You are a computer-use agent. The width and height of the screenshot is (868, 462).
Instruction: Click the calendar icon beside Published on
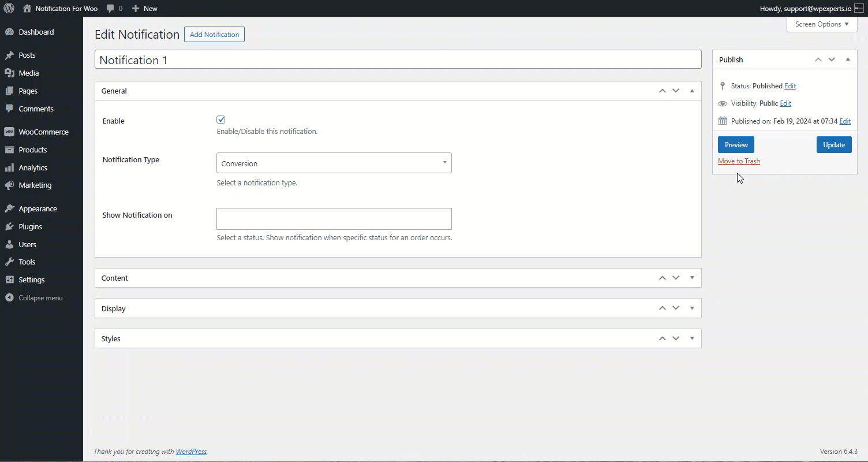click(x=723, y=121)
